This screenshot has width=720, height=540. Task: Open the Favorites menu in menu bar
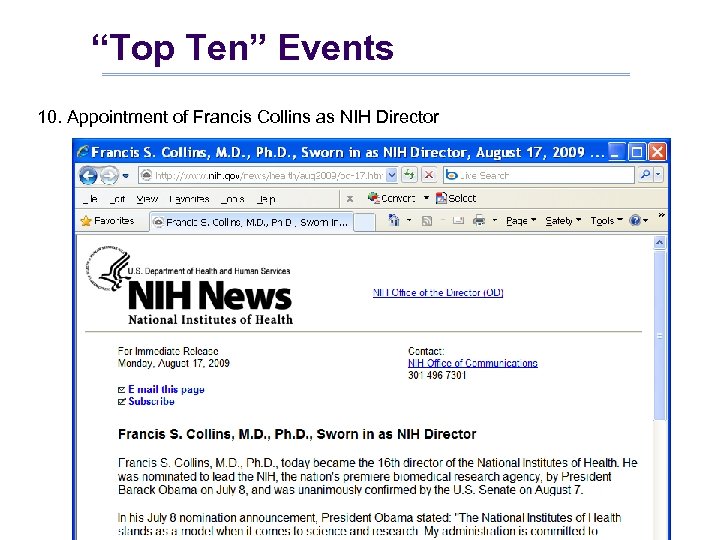[189, 199]
